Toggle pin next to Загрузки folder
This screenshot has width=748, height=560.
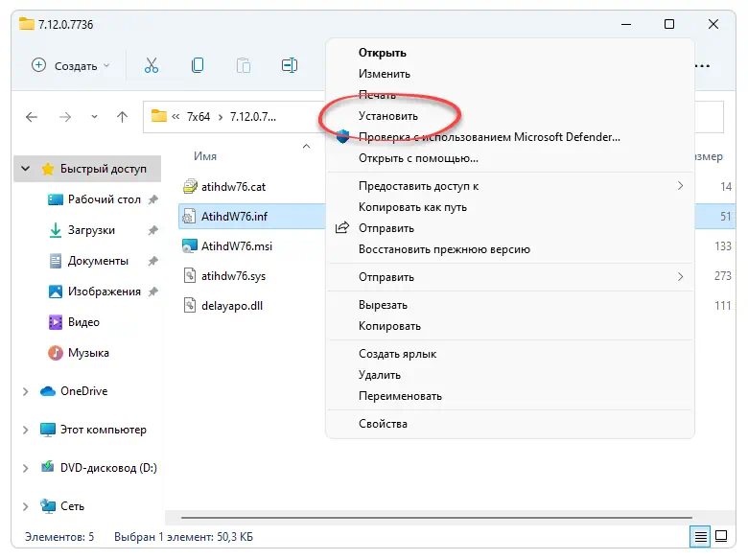pos(152,230)
